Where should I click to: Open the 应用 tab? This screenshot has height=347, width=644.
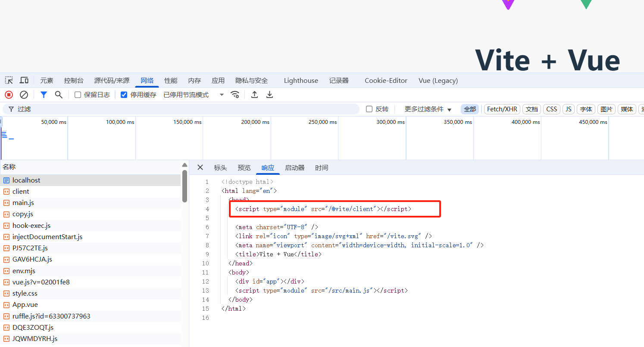pos(218,80)
